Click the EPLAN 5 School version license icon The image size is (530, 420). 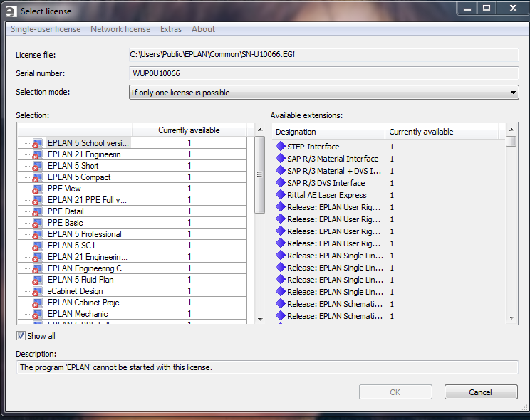click(37, 143)
